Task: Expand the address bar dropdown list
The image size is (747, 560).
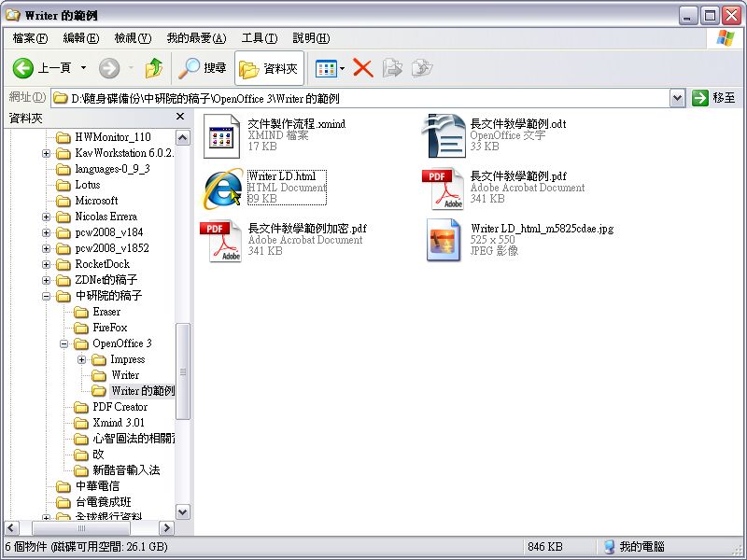Action: (x=677, y=99)
